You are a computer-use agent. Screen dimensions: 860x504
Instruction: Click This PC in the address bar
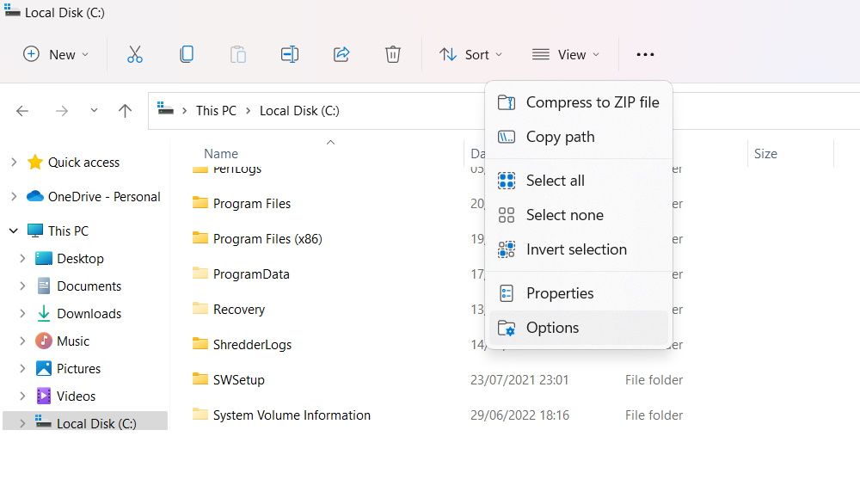216,111
